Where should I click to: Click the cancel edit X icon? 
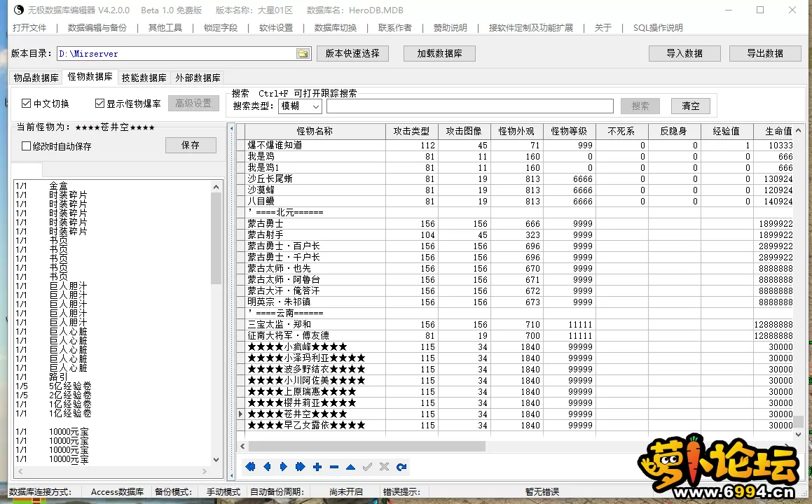(384, 467)
